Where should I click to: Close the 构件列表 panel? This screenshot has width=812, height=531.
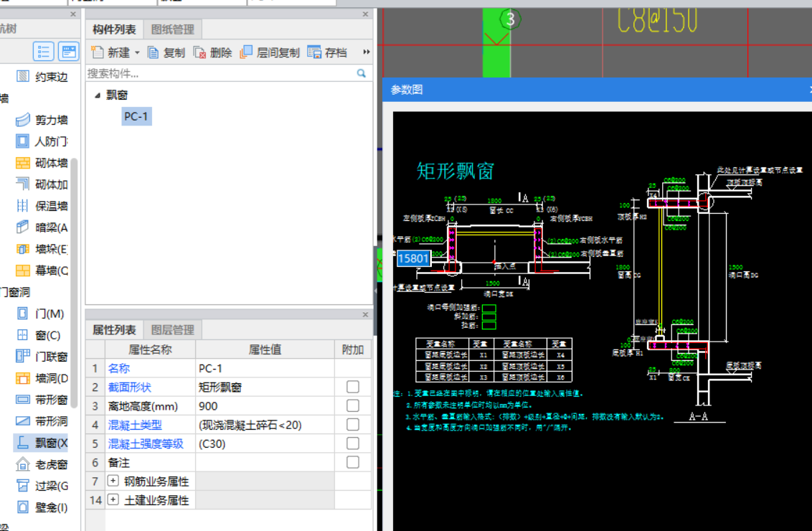click(x=366, y=14)
